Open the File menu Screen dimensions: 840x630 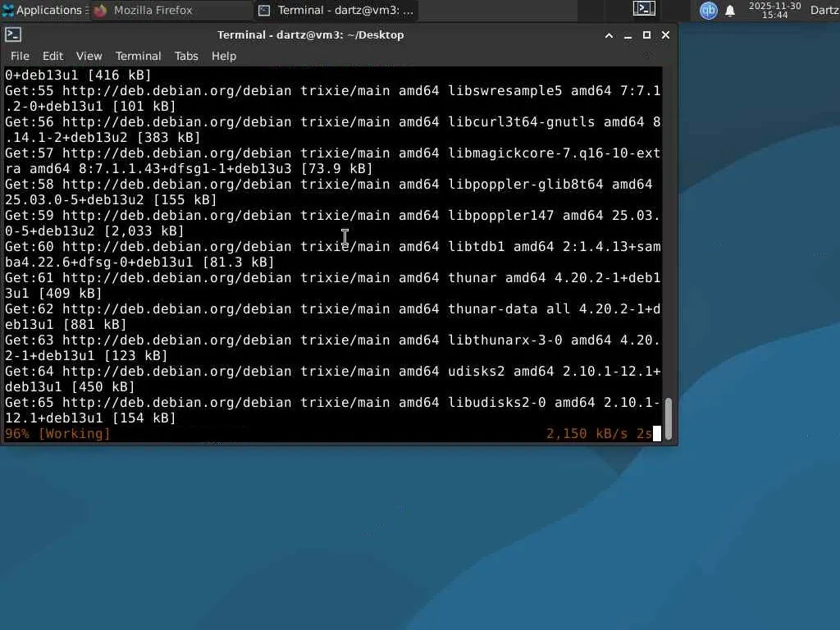click(x=20, y=56)
